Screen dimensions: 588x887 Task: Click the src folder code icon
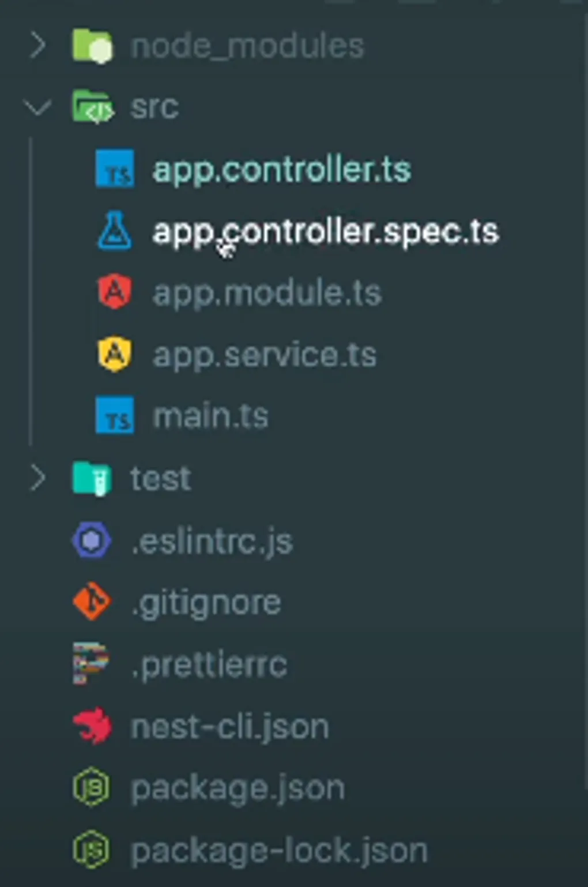(x=92, y=107)
